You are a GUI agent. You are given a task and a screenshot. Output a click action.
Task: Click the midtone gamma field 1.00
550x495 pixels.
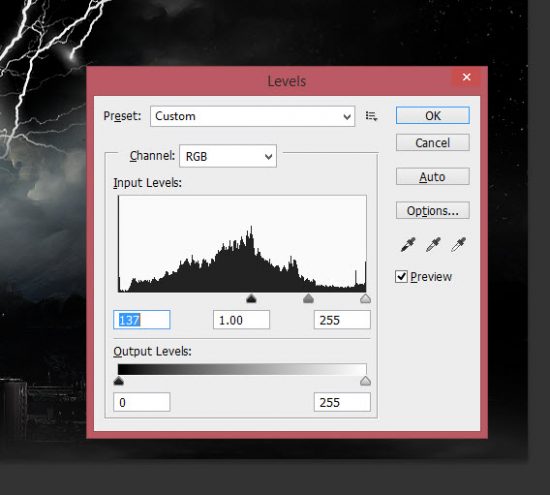(241, 320)
